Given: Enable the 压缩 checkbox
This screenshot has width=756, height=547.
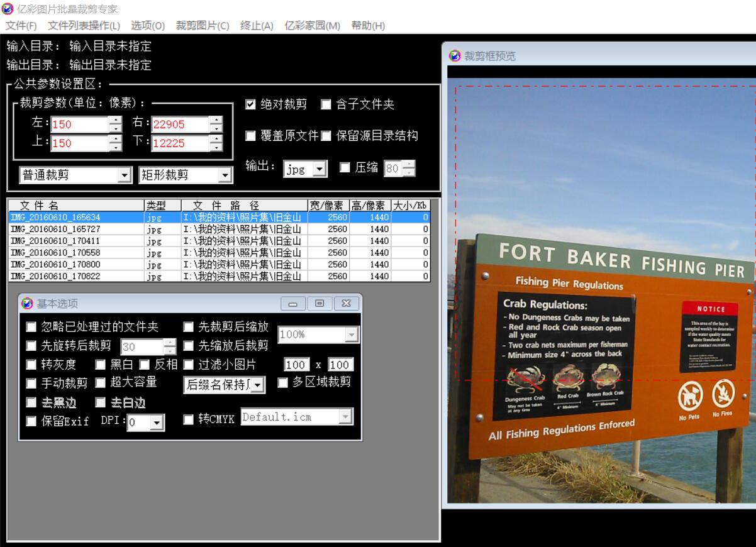Looking at the screenshot, I should (345, 167).
